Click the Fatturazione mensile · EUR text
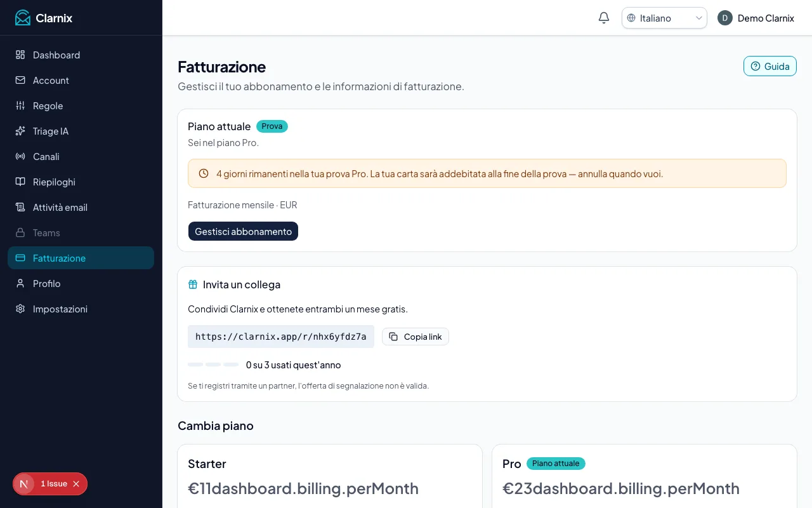The image size is (812, 508). (x=242, y=205)
